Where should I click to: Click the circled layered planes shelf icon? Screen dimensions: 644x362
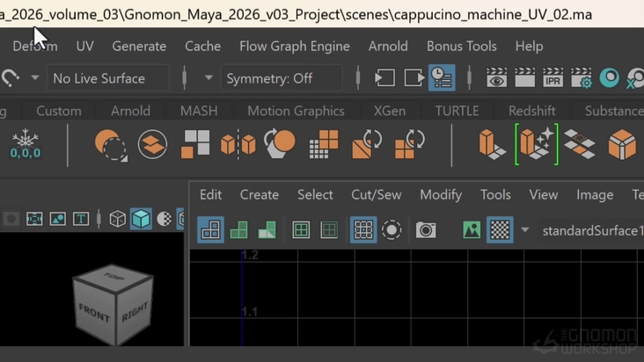click(x=152, y=144)
